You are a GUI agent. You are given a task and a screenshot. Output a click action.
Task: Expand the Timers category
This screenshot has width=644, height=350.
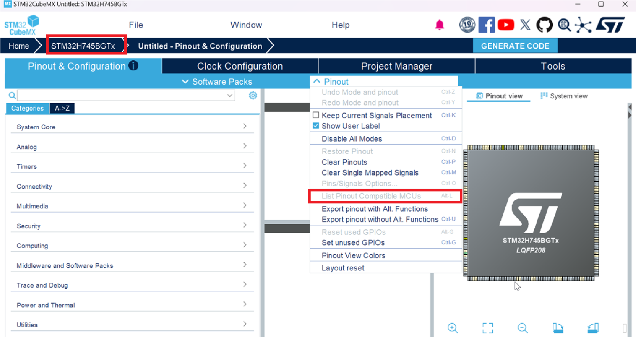point(132,166)
